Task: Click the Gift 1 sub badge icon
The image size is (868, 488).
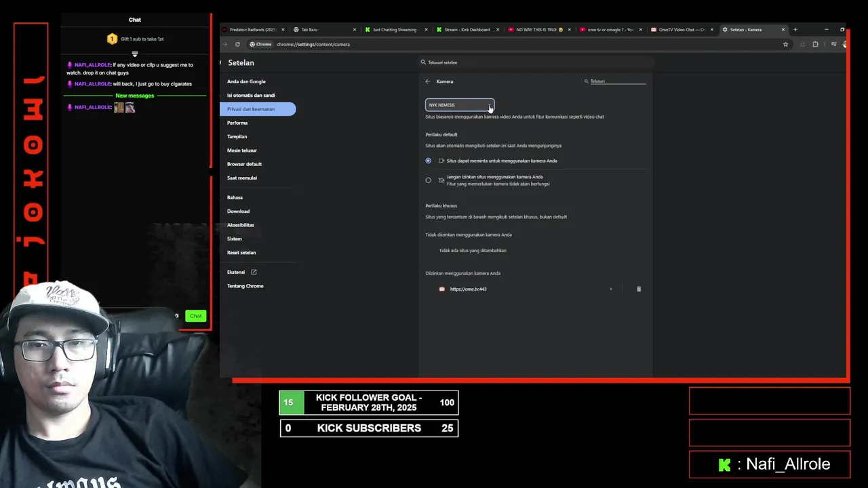Action: pos(113,39)
